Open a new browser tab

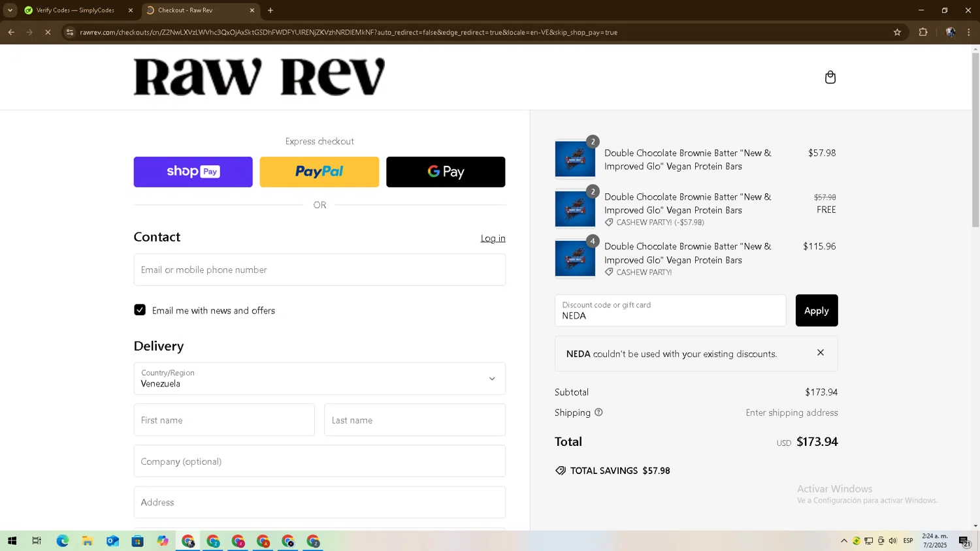click(x=270, y=10)
